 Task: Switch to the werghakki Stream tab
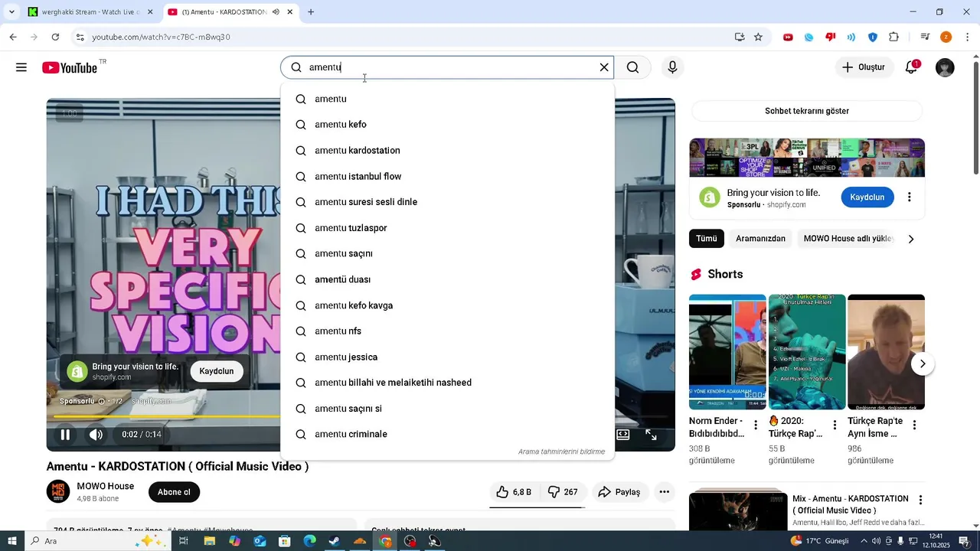click(90, 12)
